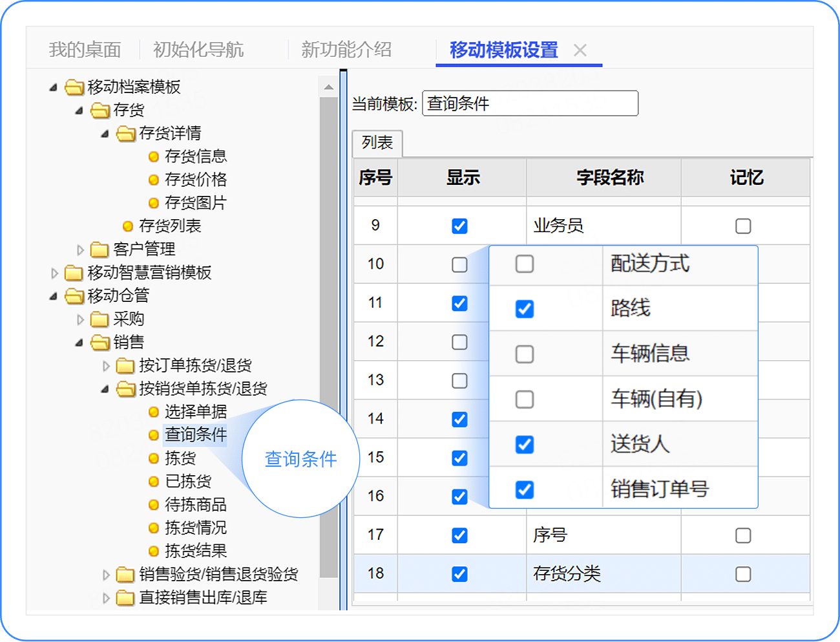
Task: Expand the 客户管理 tree node
Action: (80, 250)
